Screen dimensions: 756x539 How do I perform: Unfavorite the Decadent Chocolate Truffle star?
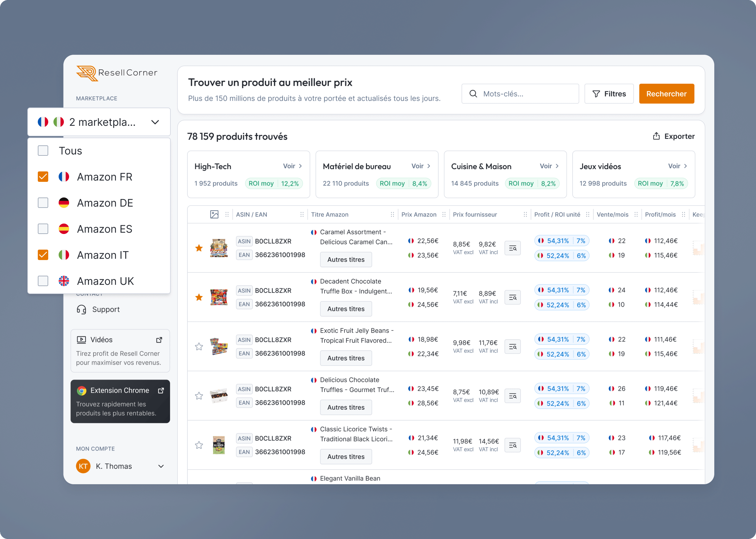point(199,297)
